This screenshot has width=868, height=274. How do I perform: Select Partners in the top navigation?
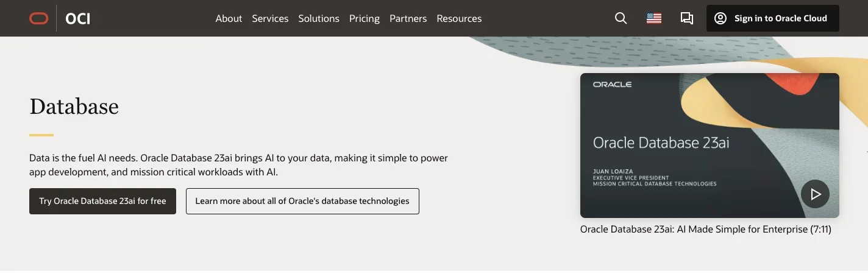point(408,18)
